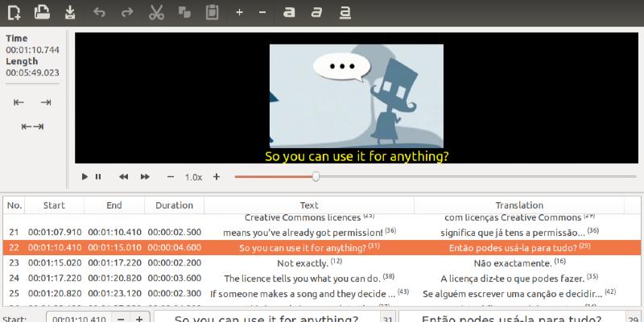Open a subtitle file with the folder icon

(42, 12)
